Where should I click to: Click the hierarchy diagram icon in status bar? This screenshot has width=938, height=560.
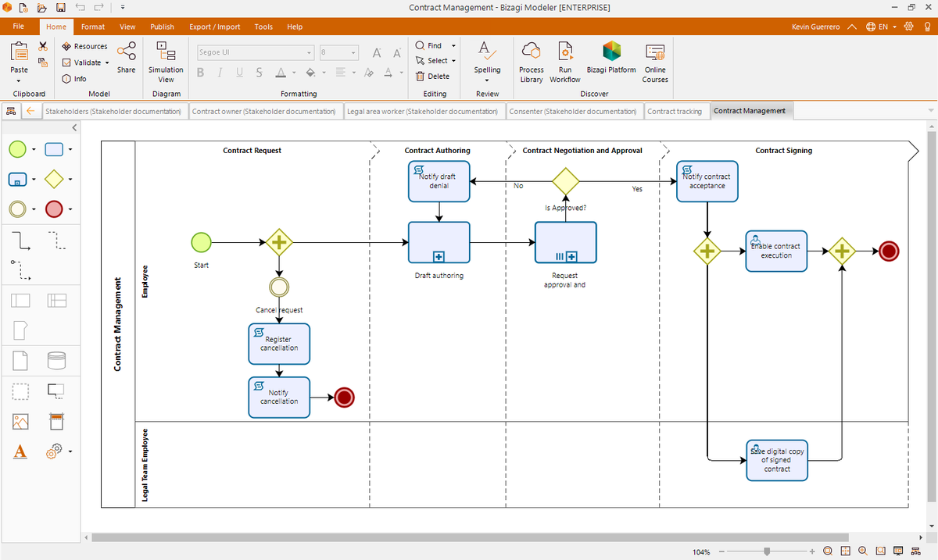click(916, 551)
